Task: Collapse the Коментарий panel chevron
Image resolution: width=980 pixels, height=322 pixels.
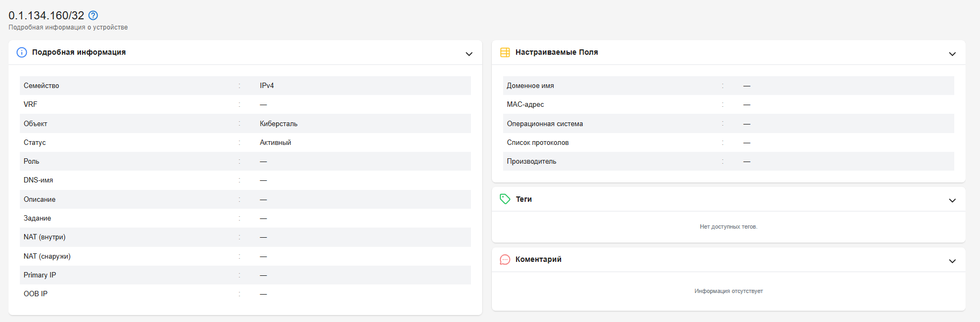Action: pyautogui.click(x=952, y=261)
